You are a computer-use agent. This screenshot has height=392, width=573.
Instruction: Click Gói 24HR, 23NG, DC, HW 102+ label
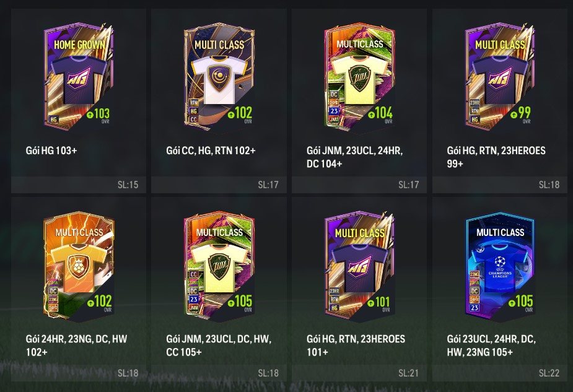tap(76, 345)
